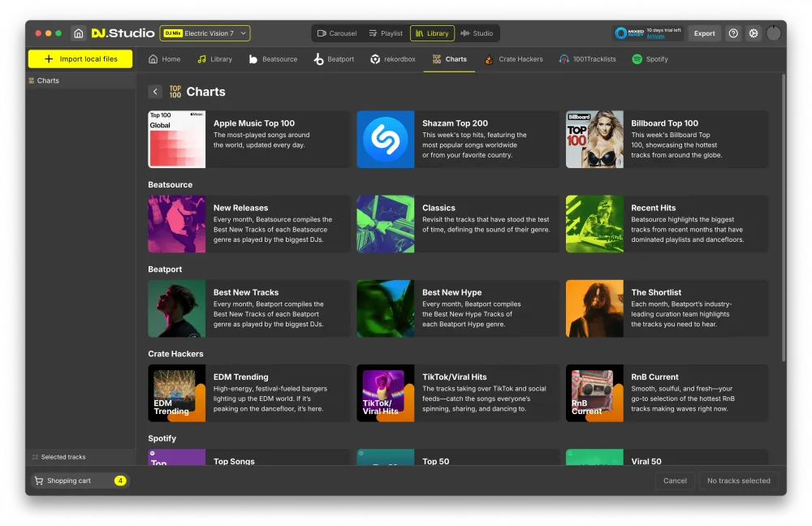Click the Export button

[704, 33]
